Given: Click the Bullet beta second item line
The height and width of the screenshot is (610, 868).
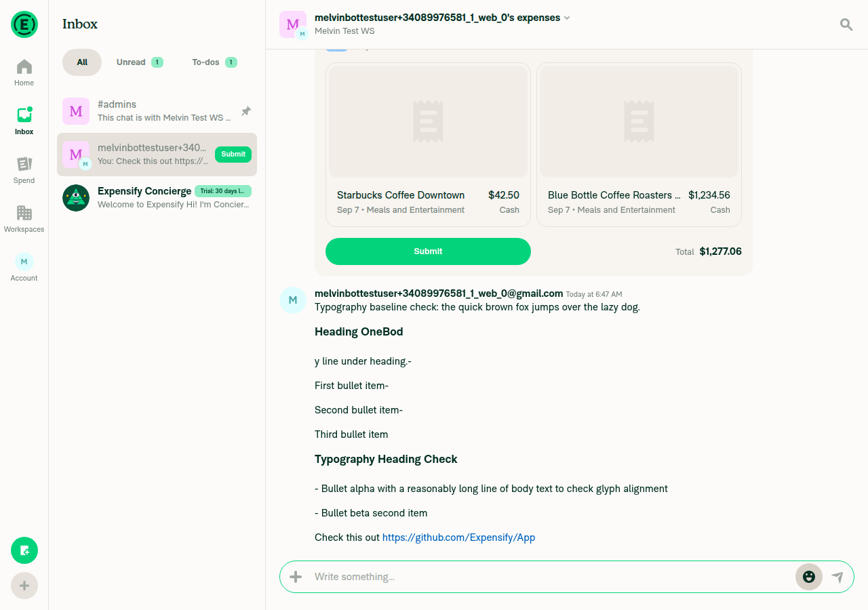Looking at the screenshot, I should point(371,513).
